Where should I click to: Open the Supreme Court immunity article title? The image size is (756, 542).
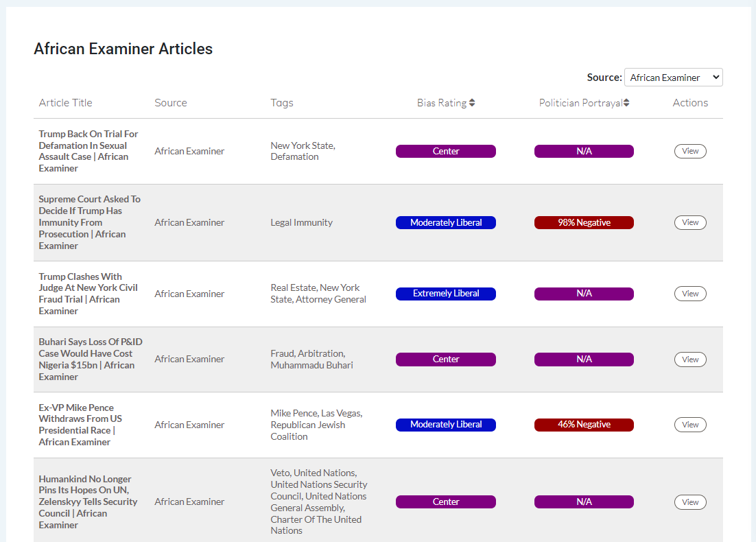[x=89, y=222]
